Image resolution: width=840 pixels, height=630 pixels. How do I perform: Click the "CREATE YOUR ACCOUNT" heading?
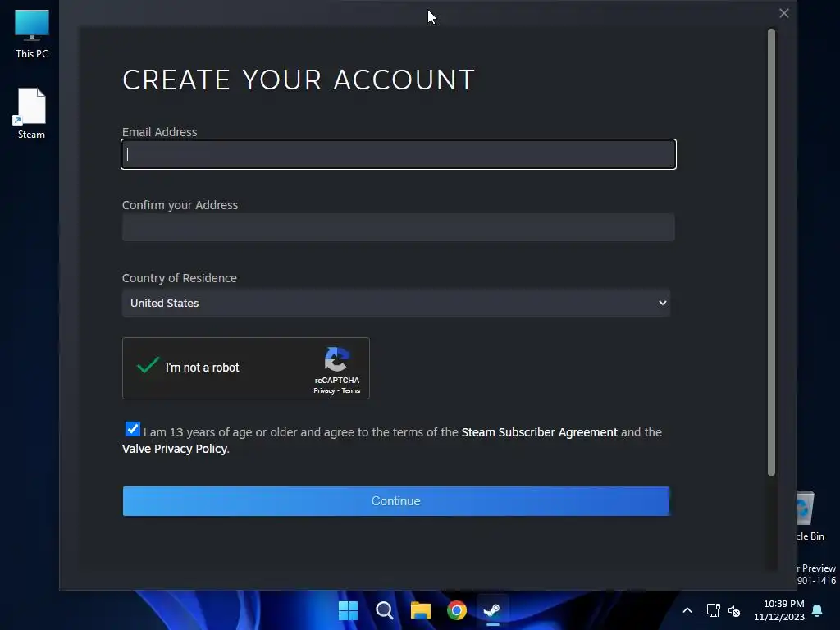(x=299, y=80)
